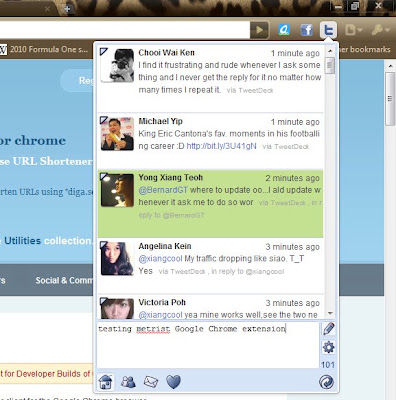Click the timeline scroll down arrow
Screen dimensions: 396x400
330,313
